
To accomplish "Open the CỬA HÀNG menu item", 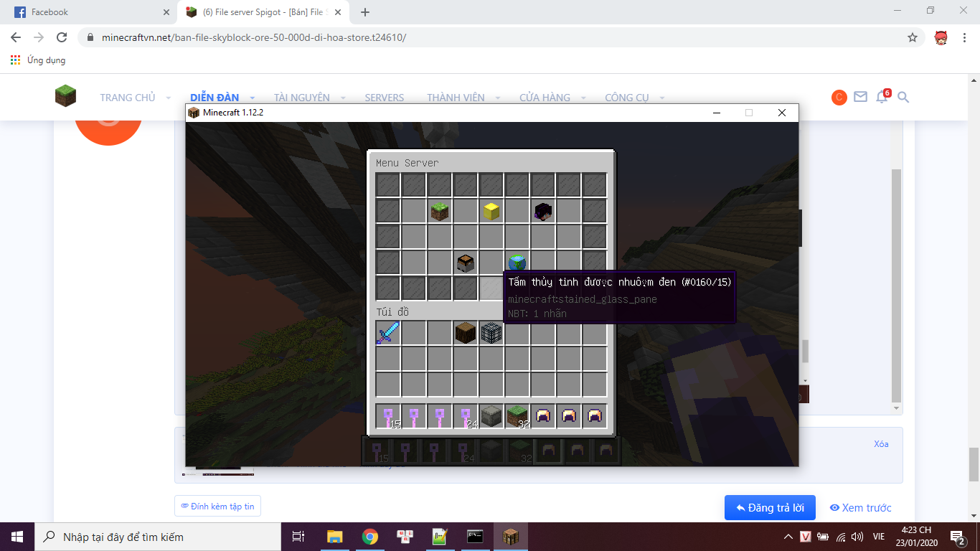I will (x=545, y=98).
